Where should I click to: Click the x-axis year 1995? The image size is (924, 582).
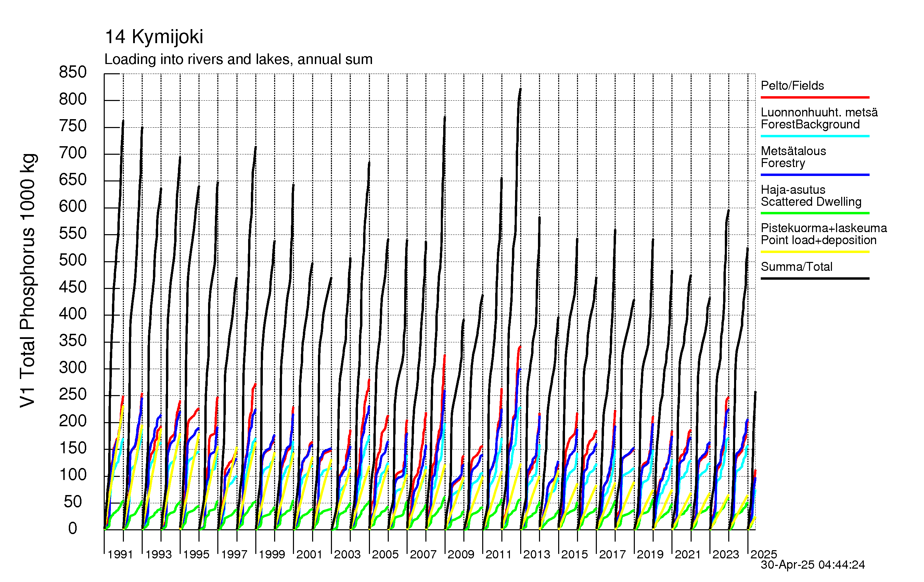tap(196, 554)
